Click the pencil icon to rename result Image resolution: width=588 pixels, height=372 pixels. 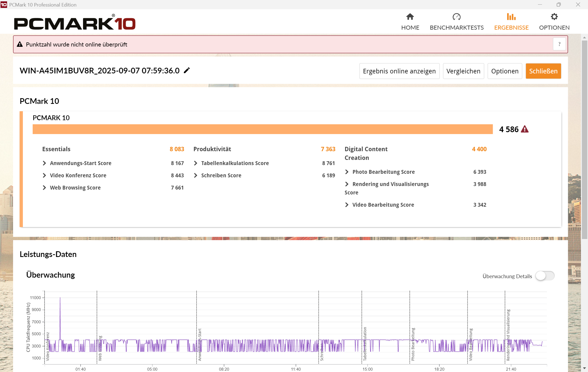187,70
